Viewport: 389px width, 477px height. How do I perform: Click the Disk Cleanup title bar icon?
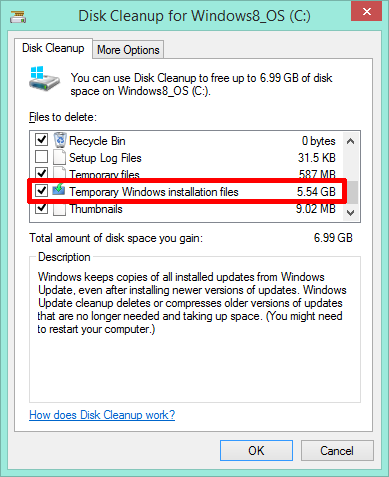click(x=18, y=16)
